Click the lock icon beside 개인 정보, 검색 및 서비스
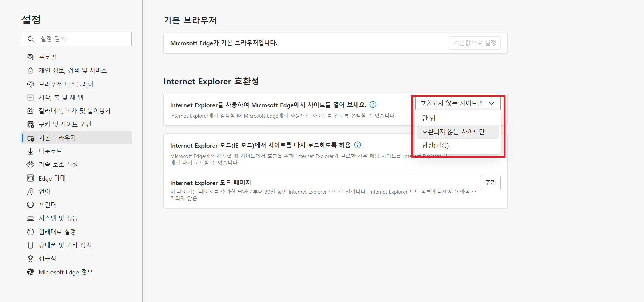 pos(30,70)
